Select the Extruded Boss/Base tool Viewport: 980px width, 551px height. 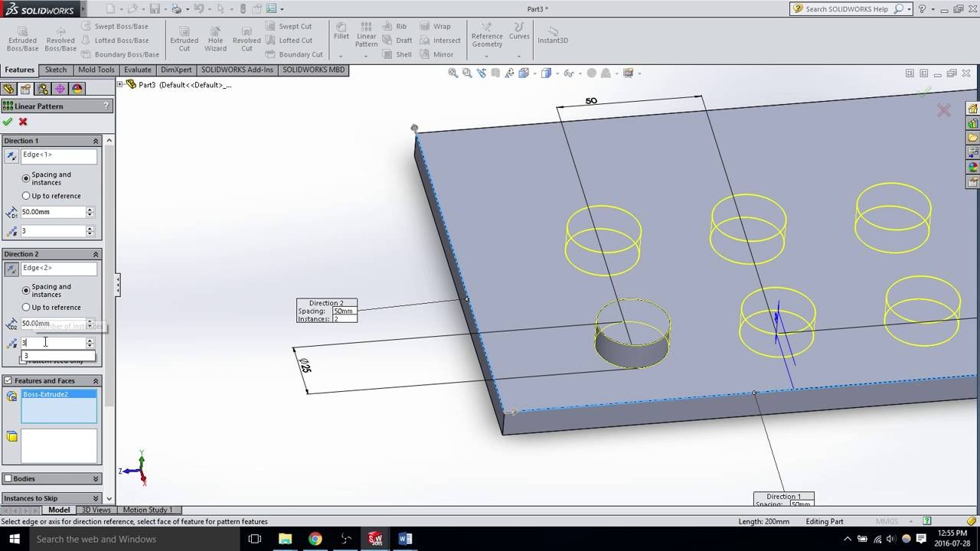(22, 38)
